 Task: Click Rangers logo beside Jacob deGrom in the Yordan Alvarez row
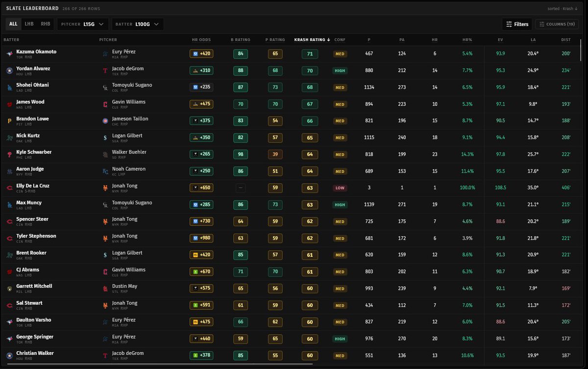pos(104,71)
